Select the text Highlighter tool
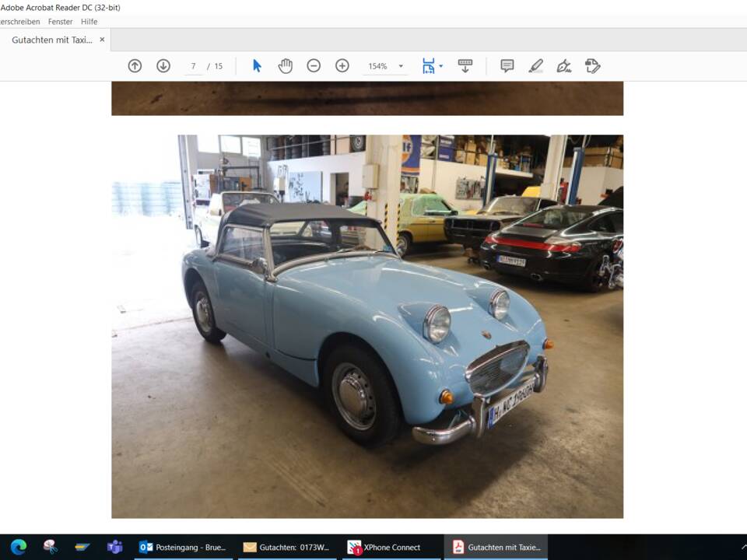Screen dimensions: 747x560 (535, 66)
